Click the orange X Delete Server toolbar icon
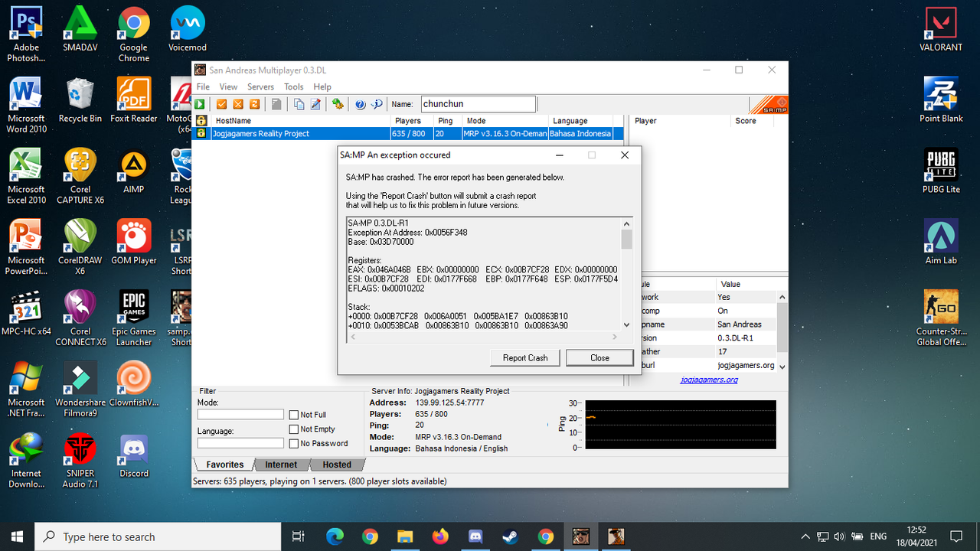This screenshot has height=551, width=980. pyautogui.click(x=238, y=104)
